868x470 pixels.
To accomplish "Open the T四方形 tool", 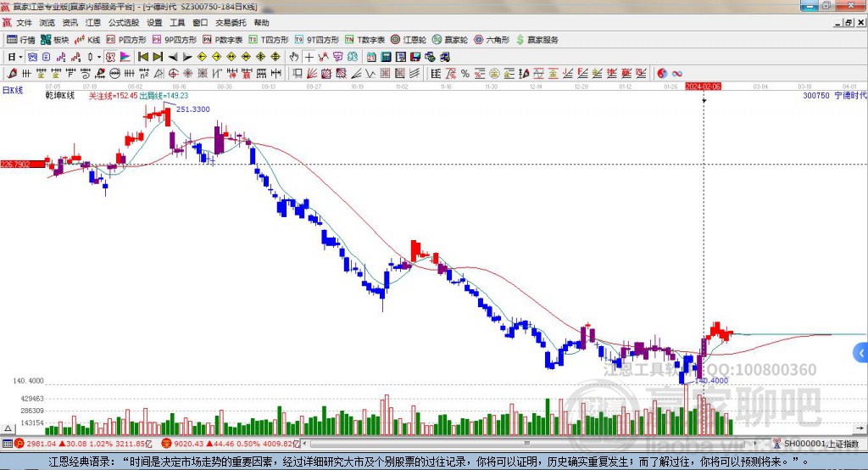I will (x=269, y=40).
